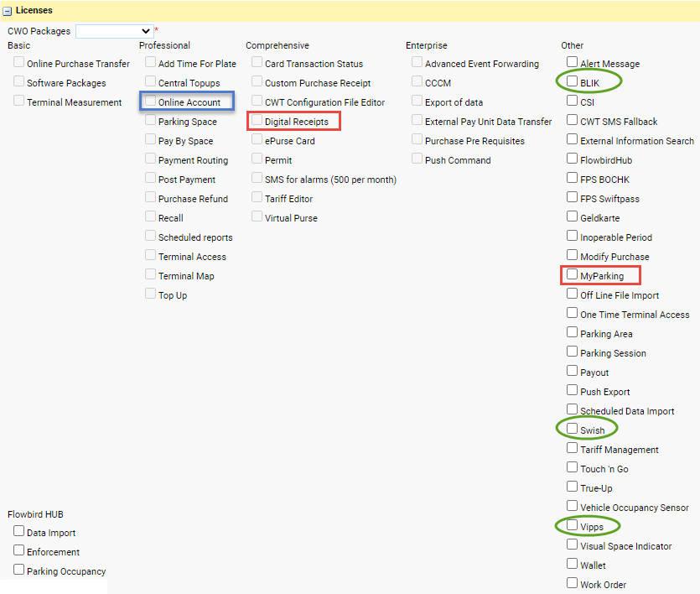Check Off Line File Import
Image resolution: width=700 pixels, height=594 pixels.
tap(572, 293)
